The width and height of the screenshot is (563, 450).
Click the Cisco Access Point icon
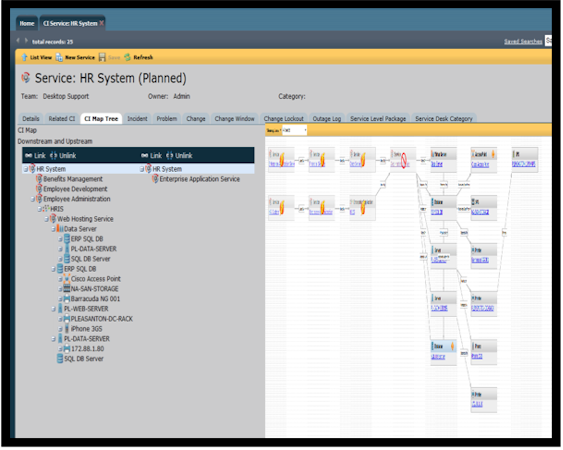click(67, 279)
